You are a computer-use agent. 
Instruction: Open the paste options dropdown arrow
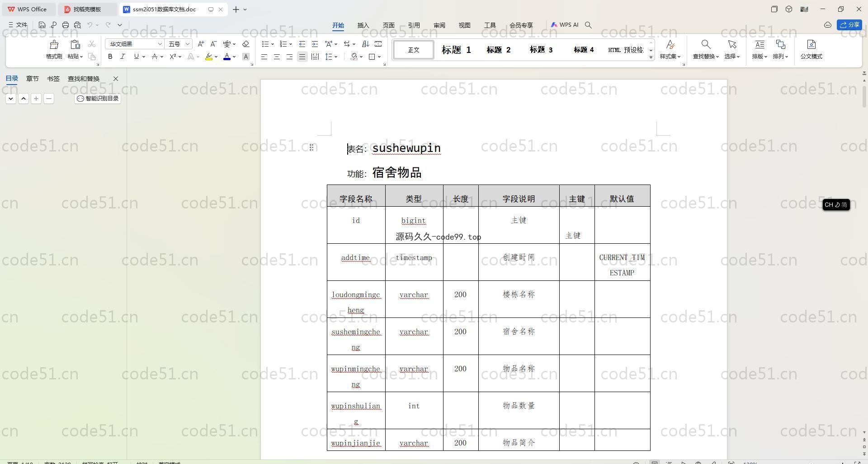[81, 57]
